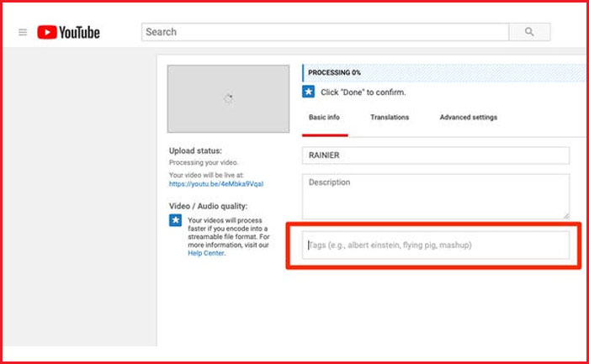This screenshot has width=589, height=364.
Task: Go to the Advanced settings tab
Action: coord(468,118)
